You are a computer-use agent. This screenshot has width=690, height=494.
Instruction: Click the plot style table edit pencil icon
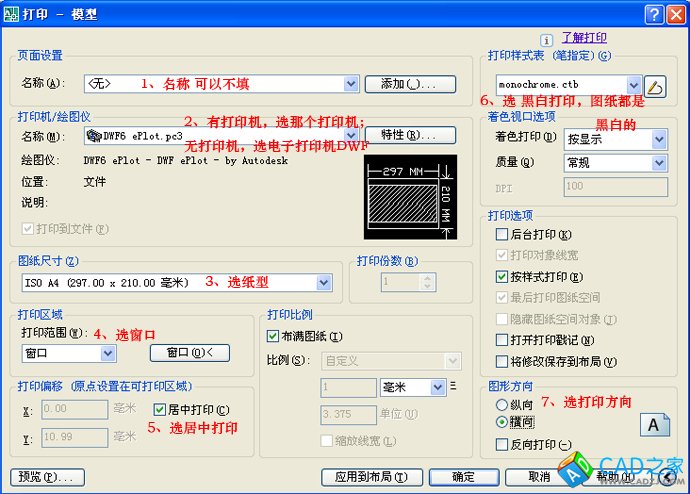(655, 86)
